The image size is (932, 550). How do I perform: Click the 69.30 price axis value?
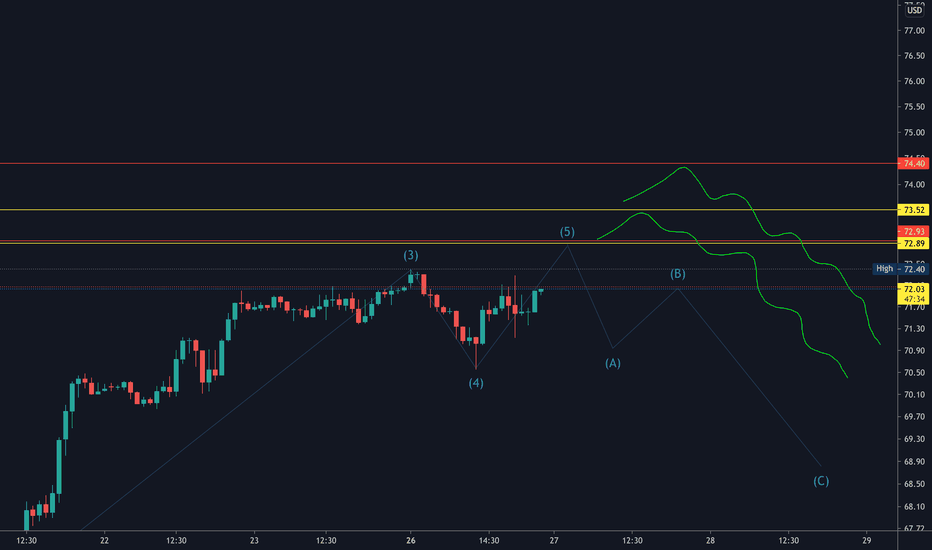914,439
